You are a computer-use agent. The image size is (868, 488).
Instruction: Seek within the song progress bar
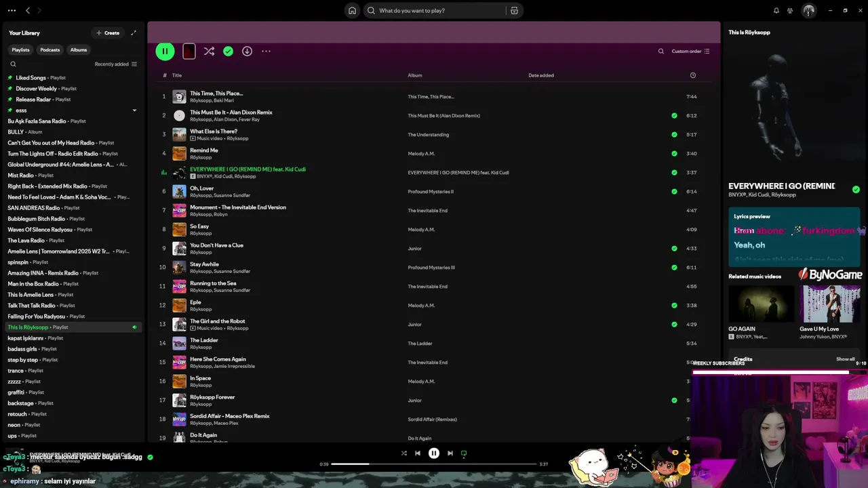(434, 464)
